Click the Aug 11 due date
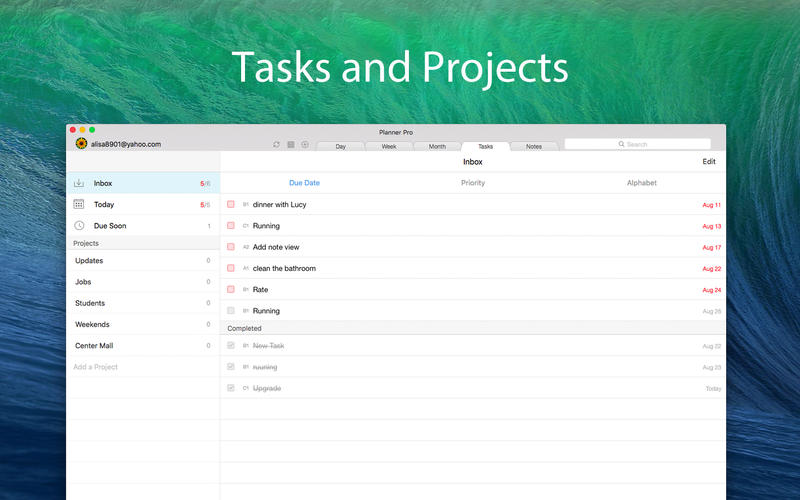Viewport: 800px width, 500px height. pos(711,205)
